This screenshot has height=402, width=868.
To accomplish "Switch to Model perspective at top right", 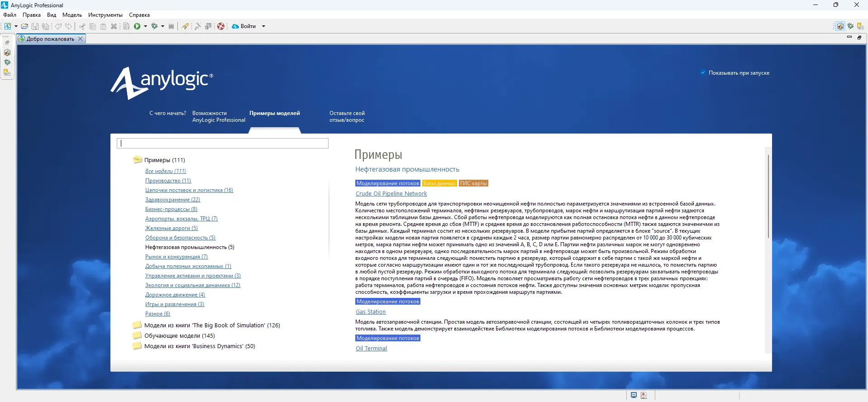I will [x=840, y=26].
